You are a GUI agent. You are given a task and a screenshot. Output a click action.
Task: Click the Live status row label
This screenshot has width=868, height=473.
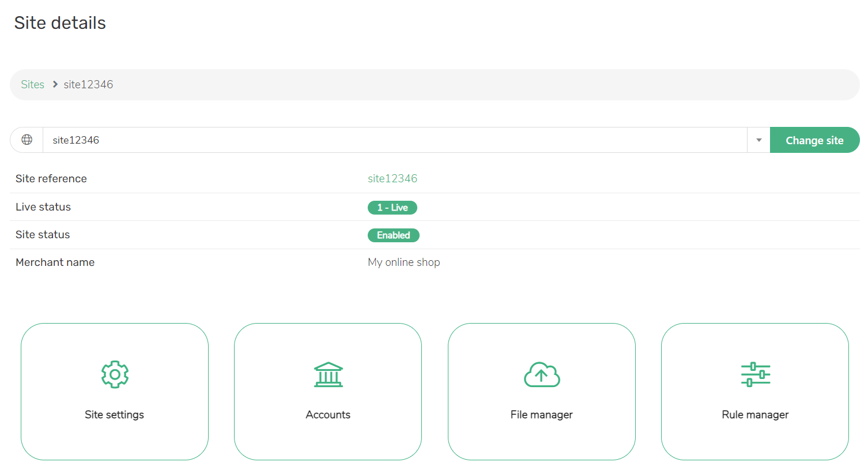tap(43, 207)
